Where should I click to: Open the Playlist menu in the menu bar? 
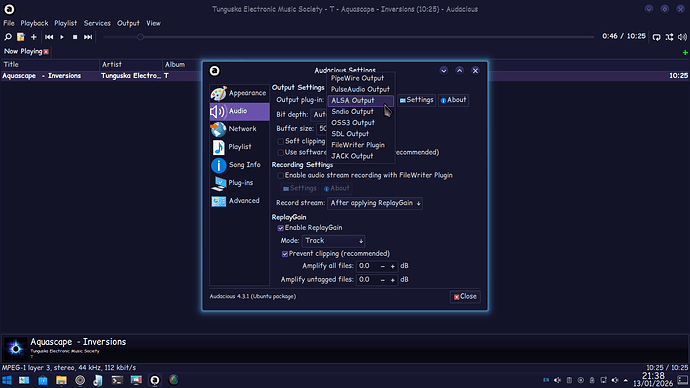[66, 23]
